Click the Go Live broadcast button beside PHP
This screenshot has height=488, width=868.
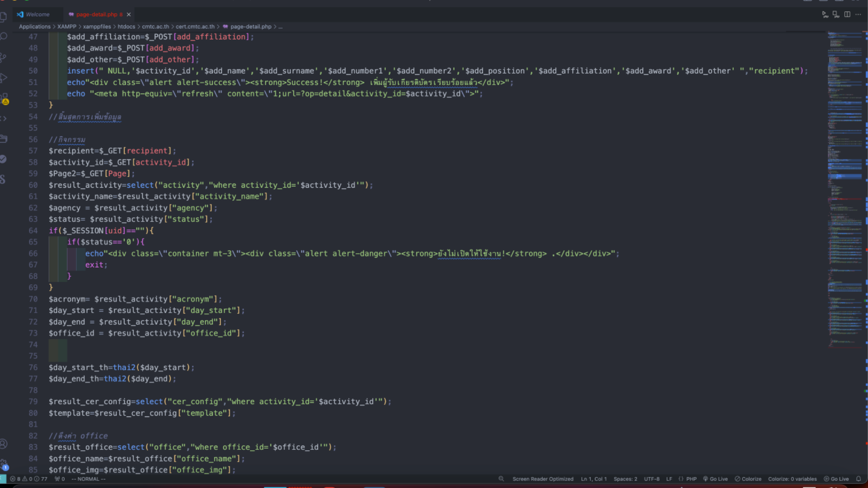[x=715, y=479]
